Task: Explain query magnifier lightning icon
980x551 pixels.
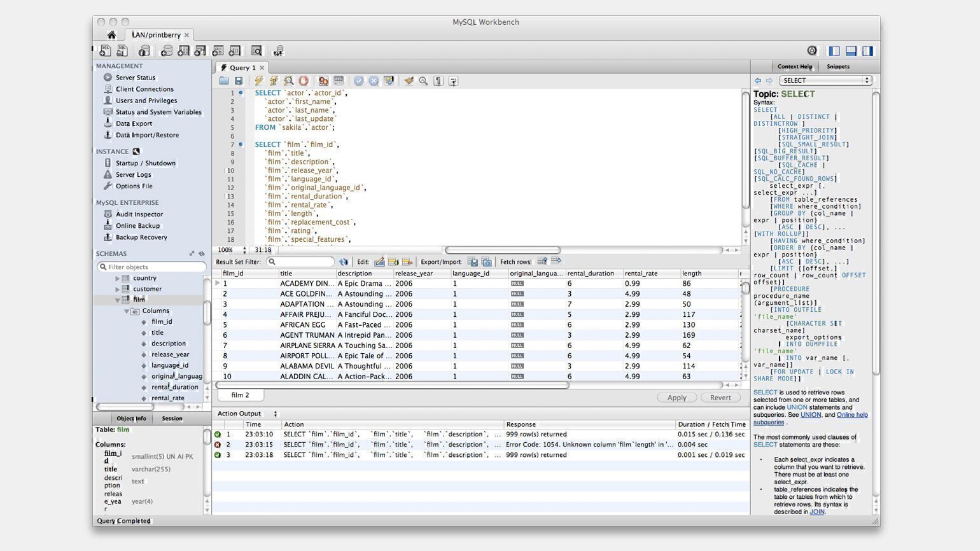Action: pos(289,81)
